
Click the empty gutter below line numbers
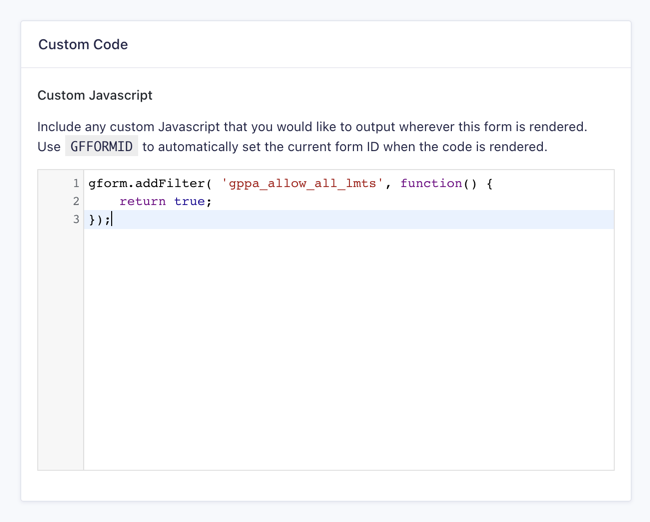click(x=61, y=348)
